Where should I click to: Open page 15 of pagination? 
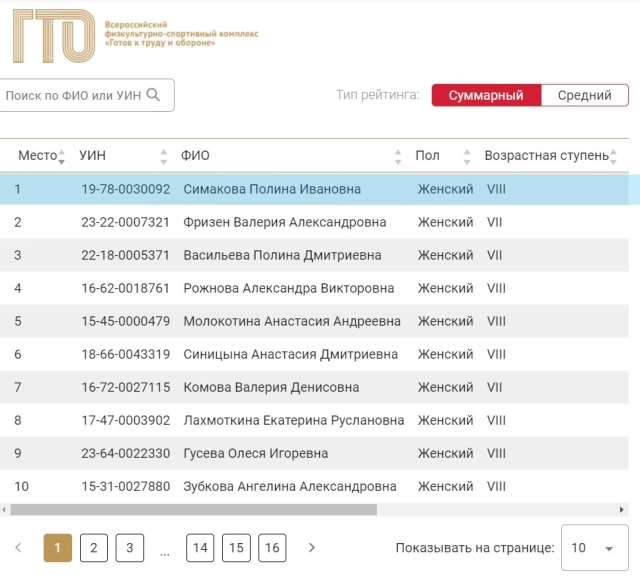[236, 548]
